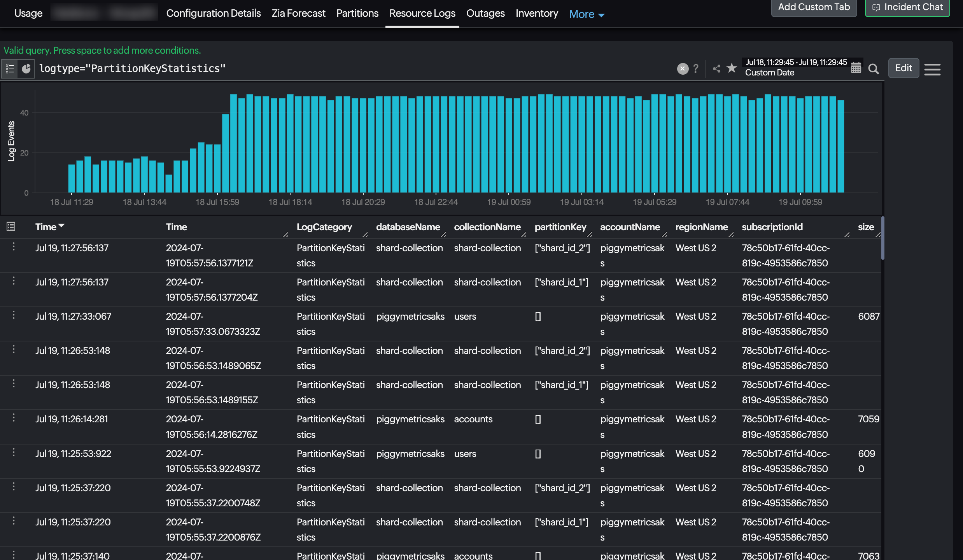This screenshot has width=963, height=560.
Task: Clear the current search query
Action: [683, 68]
